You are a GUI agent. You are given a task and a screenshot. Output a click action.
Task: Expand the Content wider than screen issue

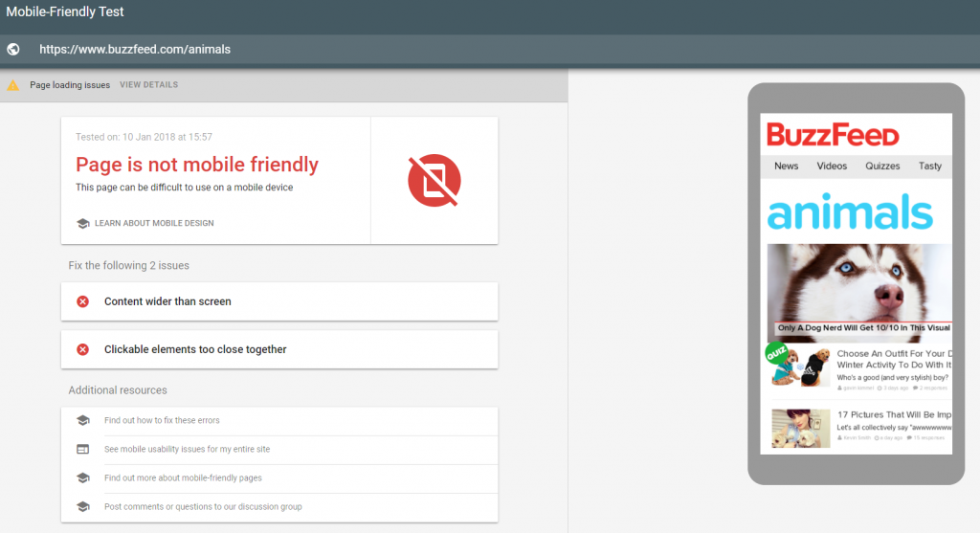279,301
